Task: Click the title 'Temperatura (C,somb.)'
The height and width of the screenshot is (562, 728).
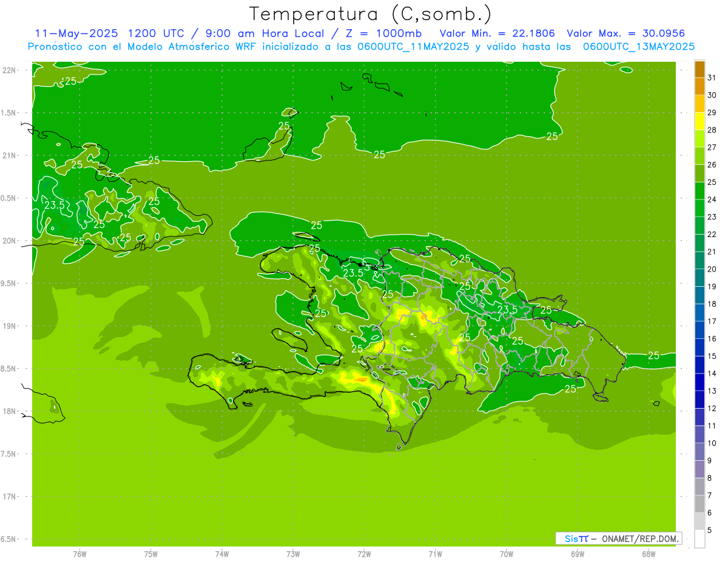Action: pyautogui.click(x=371, y=14)
